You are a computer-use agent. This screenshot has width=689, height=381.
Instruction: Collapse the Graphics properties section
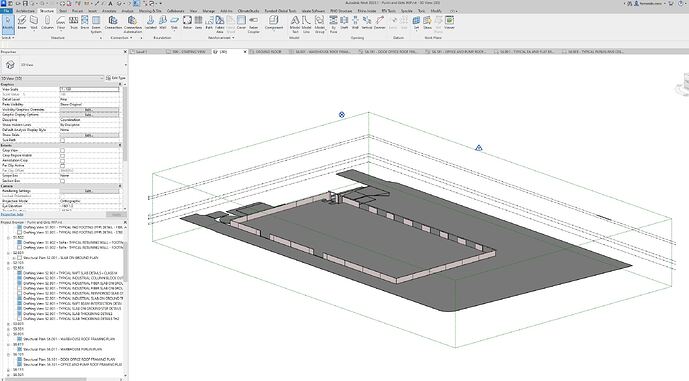[x=120, y=84]
